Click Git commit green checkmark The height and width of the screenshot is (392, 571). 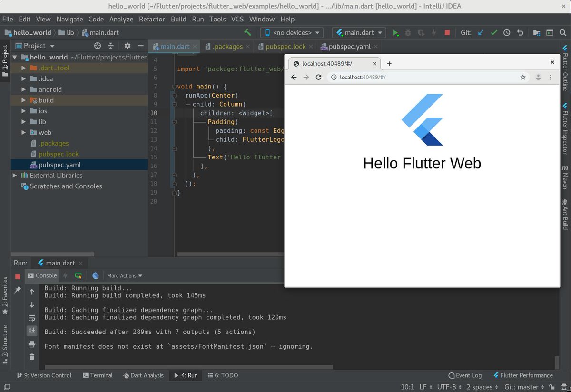(494, 33)
